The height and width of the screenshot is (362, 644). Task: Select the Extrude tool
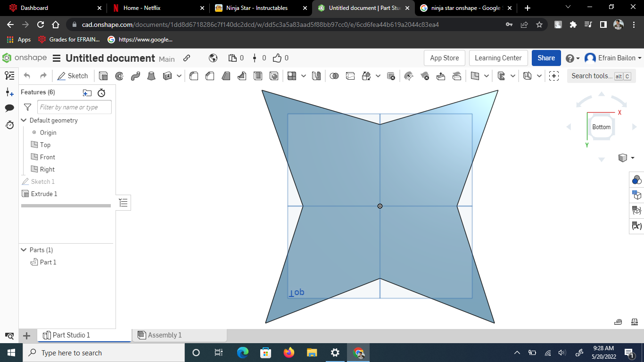(x=103, y=75)
